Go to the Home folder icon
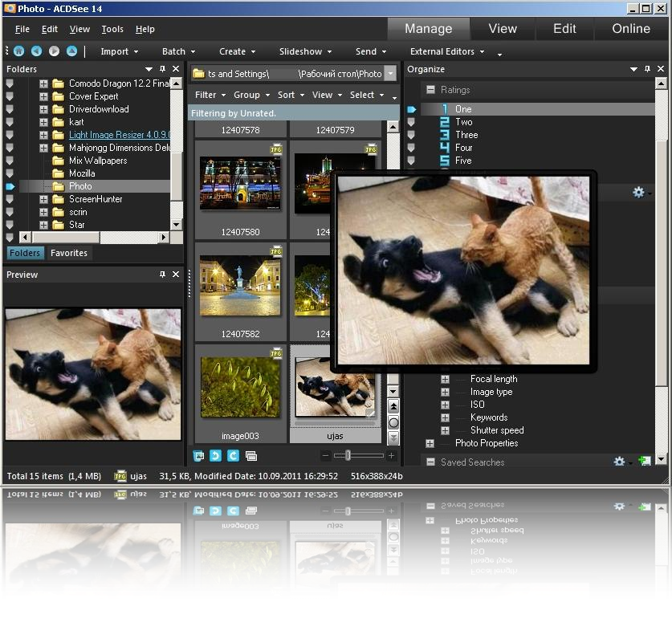 tap(18, 51)
